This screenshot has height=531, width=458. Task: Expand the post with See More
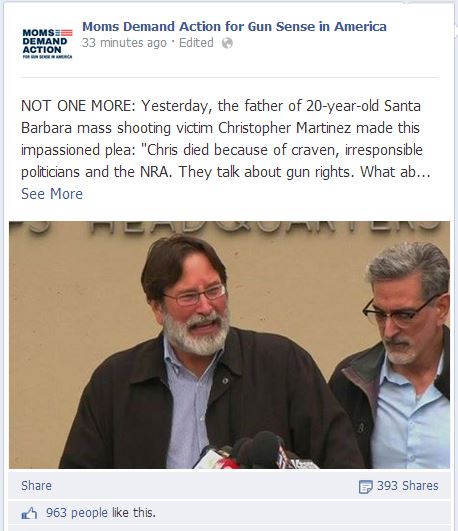pos(52,194)
